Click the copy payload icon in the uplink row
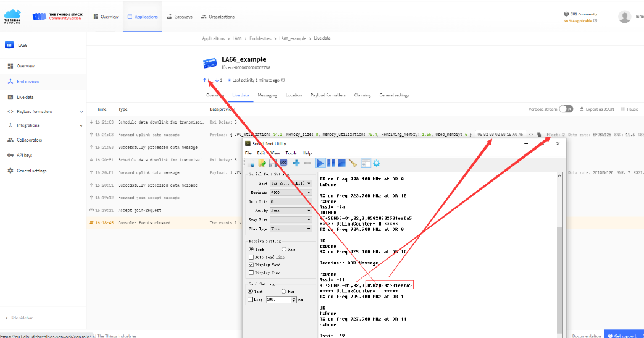The height and width of the screenshot is (338, 644). 539,135
